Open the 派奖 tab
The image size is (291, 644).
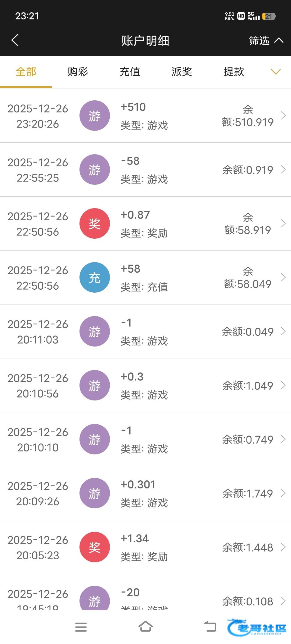coord(182,72)
